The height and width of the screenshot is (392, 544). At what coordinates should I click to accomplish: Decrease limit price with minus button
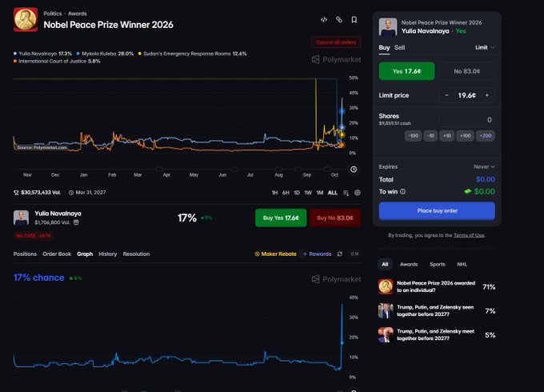pyautogui.click(x=446, y=95)
